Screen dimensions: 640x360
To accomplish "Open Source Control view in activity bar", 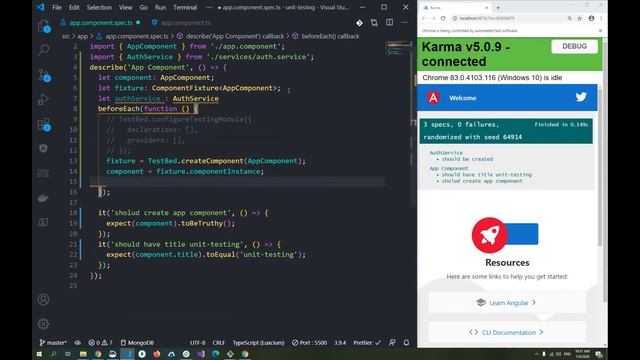I will (x=44, y=75).
